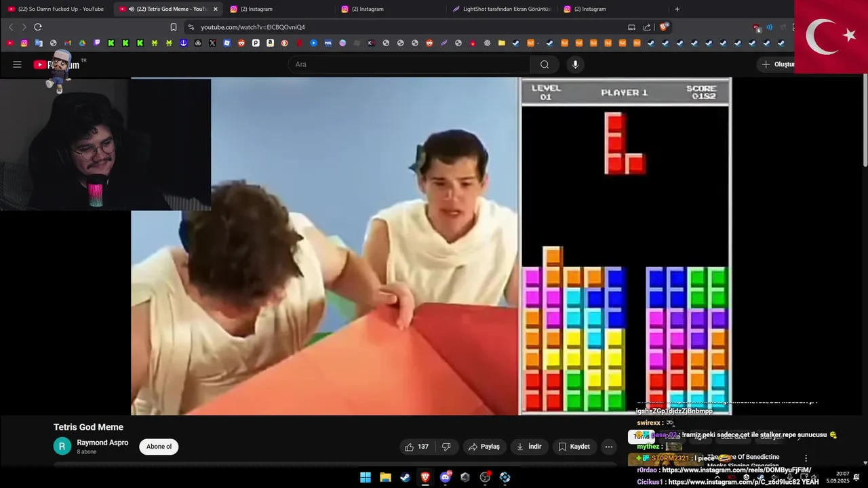Open more actions three-dot menu
The height and width of the screenshot is (488, 868).
(609, 447)
